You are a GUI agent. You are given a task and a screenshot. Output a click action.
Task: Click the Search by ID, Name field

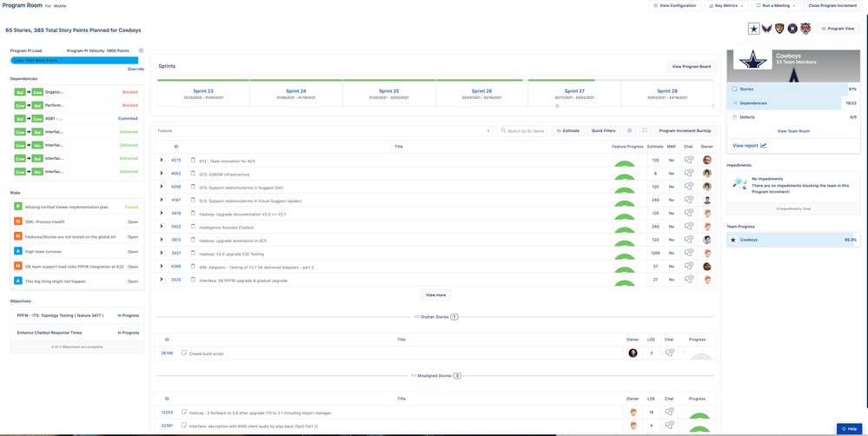click(x=522, y=131)
